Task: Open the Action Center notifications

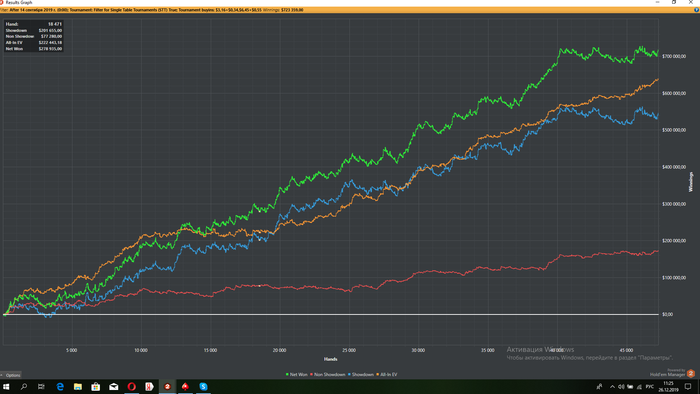Action: coord(688,386)
